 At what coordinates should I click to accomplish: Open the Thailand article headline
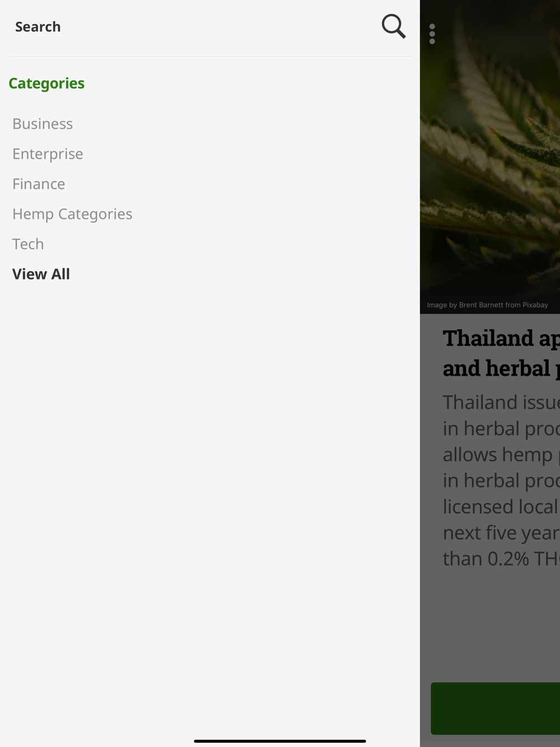click(x=501, y=353)
